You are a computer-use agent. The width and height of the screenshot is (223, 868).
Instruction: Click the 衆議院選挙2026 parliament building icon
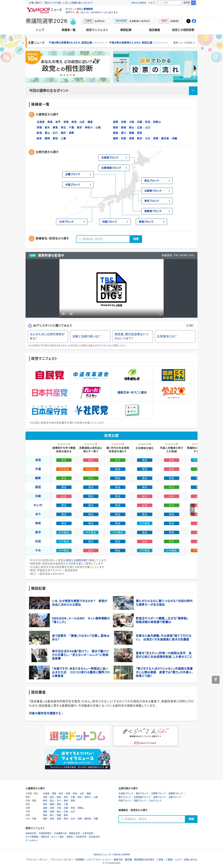coord(73,21)
